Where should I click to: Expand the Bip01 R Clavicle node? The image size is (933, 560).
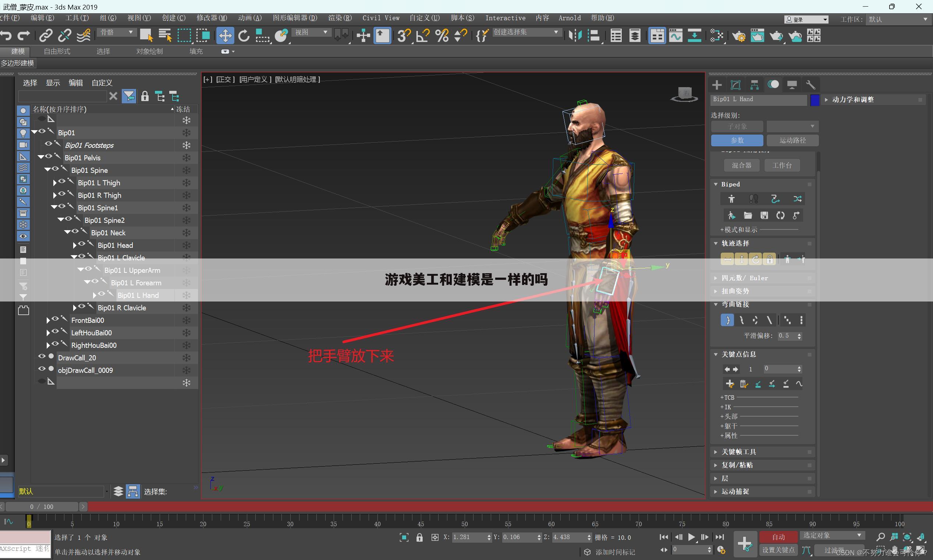pyautogui.click(x=74, y=308)
